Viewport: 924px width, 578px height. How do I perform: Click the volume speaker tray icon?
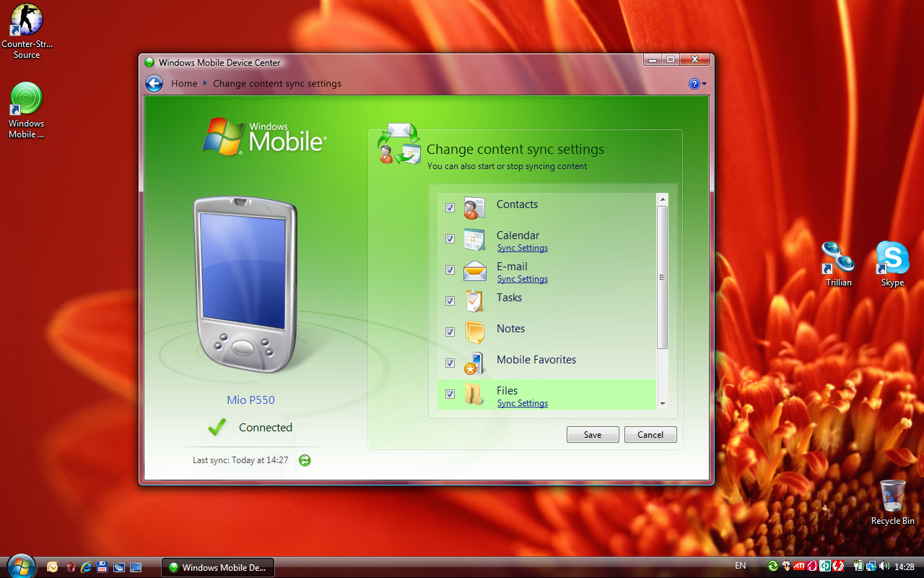click(884, 566)
